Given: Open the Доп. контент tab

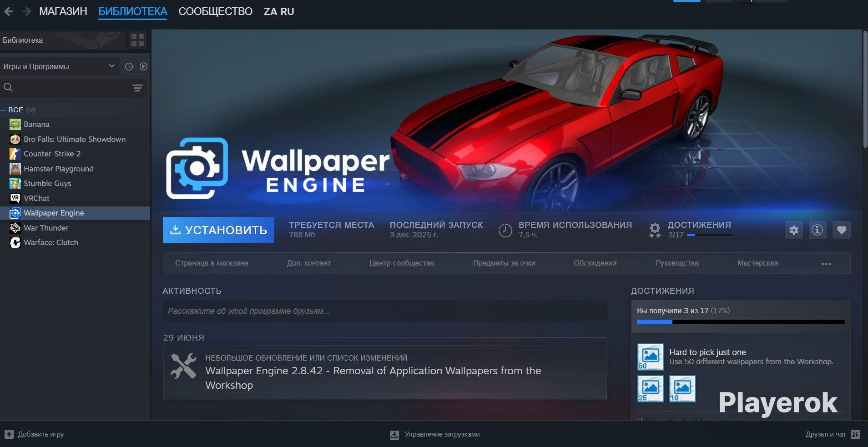Looking at the screenshot, I should [x=309, y=263].
